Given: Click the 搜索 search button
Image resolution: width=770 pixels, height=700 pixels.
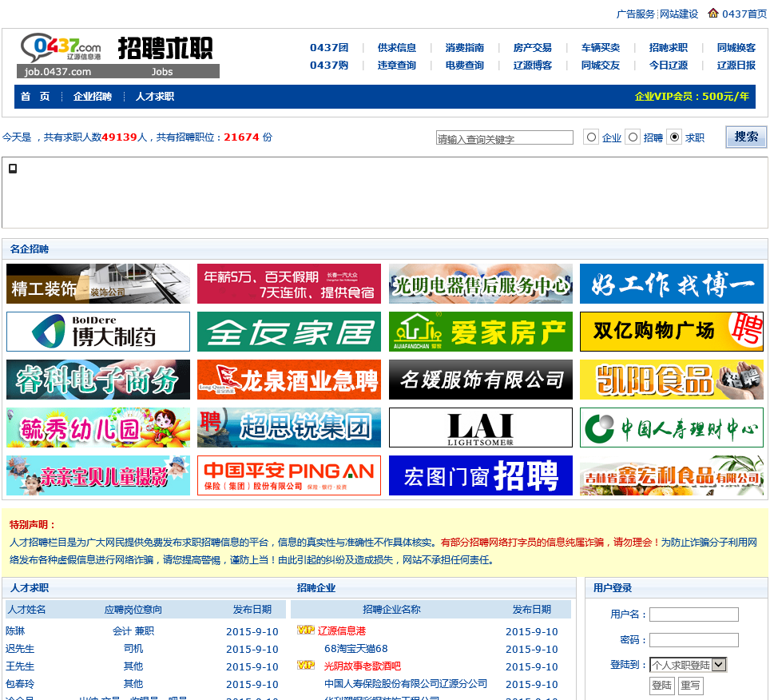Looking at the screenshot, I should point(746,137).
